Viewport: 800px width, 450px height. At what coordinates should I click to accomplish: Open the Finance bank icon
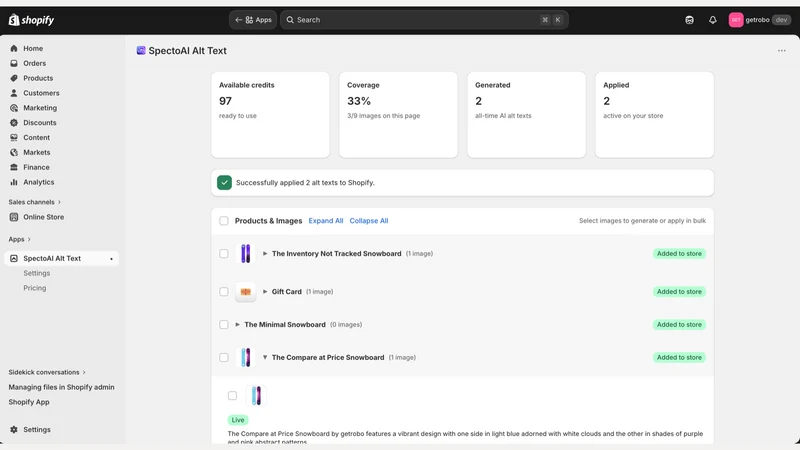tap(14, 167)
